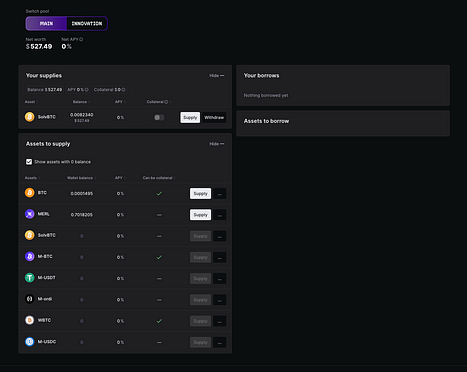
Task: Supply more SolvBTC in Your supplies
Action: click(190, 117)
